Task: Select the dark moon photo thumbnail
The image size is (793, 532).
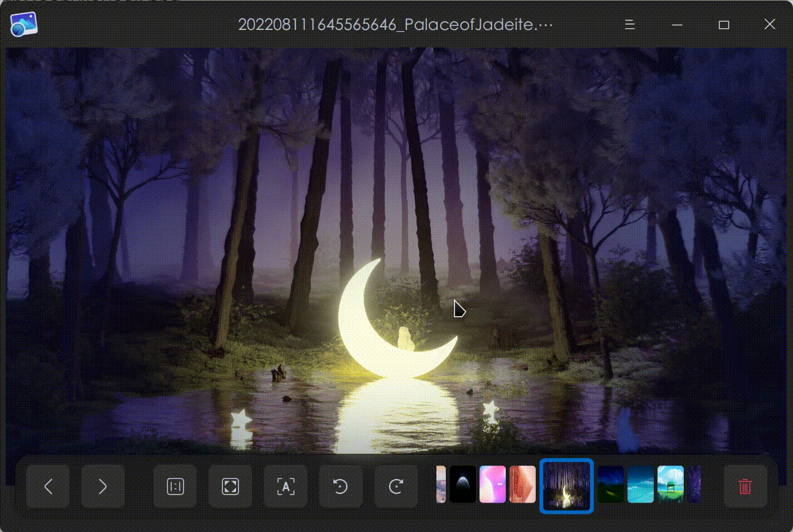Action: click(462, 487)
